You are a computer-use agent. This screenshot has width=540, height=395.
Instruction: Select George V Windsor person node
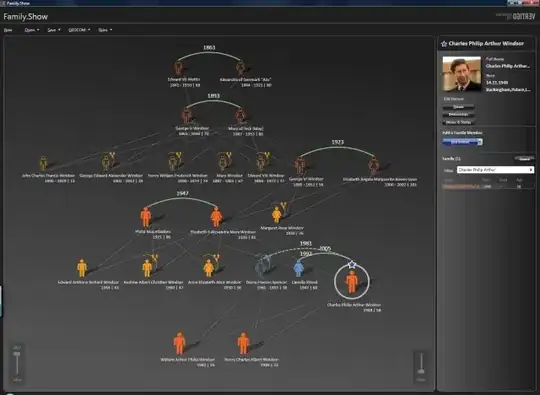187,115
